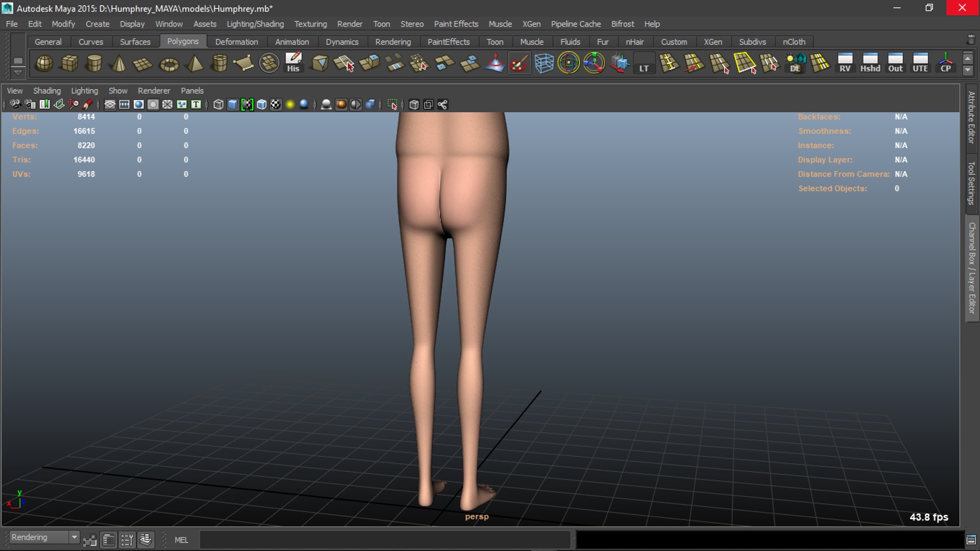Create a polygon plane from shelf
The image size is (980, 551).
point(143,63)
